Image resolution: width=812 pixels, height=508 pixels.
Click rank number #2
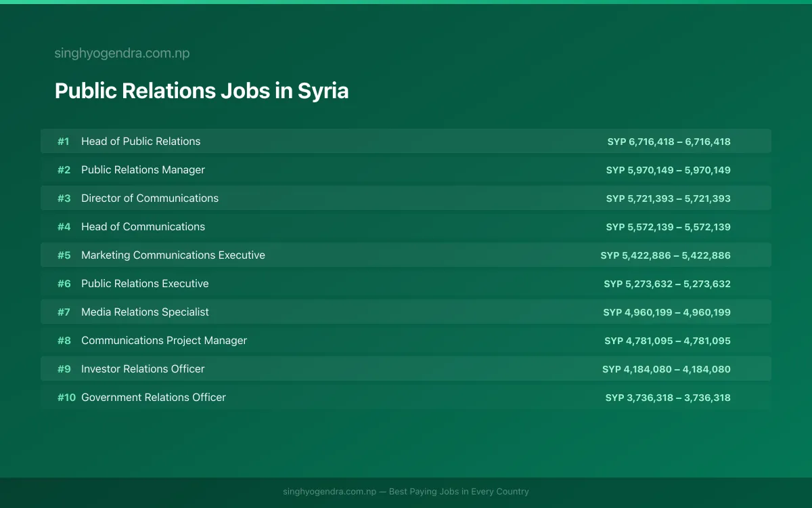[x=64, y=170]
